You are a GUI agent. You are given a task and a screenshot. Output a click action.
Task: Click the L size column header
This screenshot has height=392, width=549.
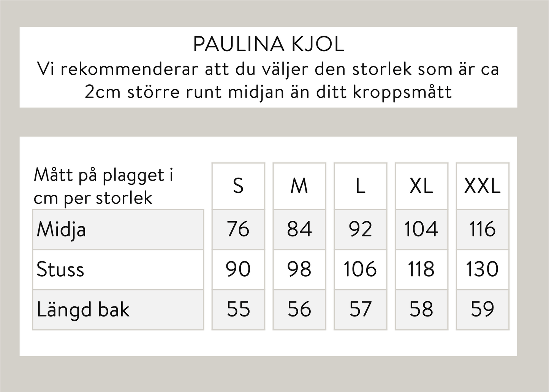pyautogui.click(x=360, y=186)
